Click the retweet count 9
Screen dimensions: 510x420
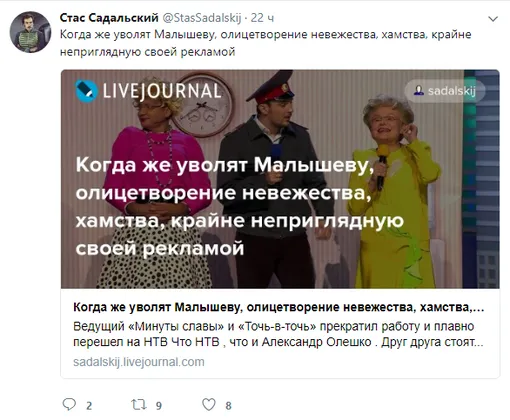tap(159, 406)
